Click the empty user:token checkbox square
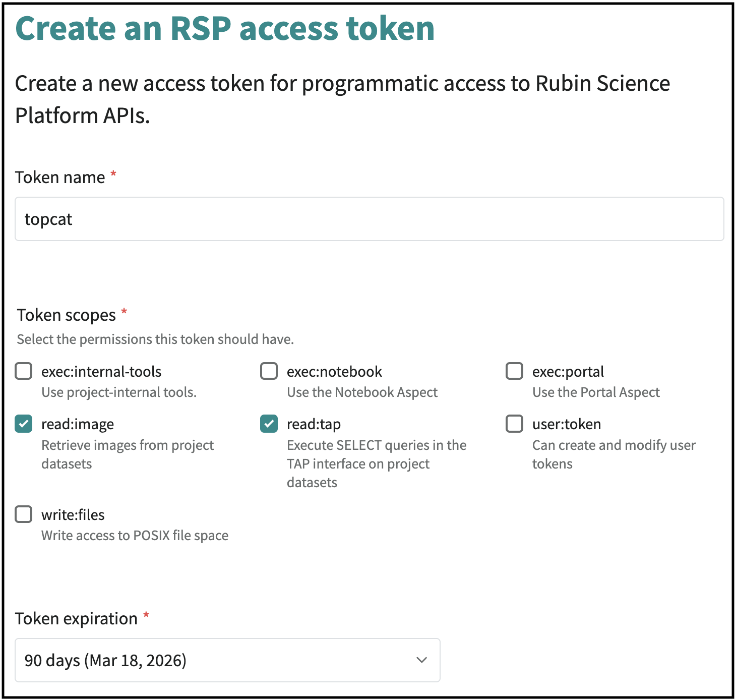735x700 pixels. pyautogui.click(x=514, y=424)
